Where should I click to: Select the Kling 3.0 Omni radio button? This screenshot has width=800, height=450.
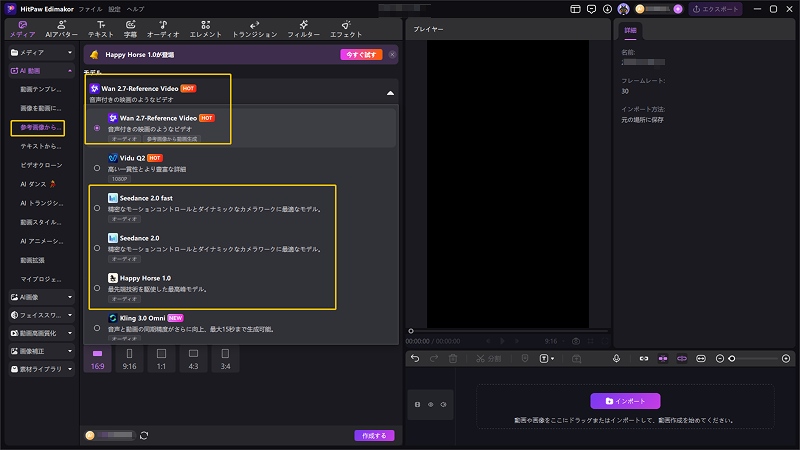tap(97, 328)
